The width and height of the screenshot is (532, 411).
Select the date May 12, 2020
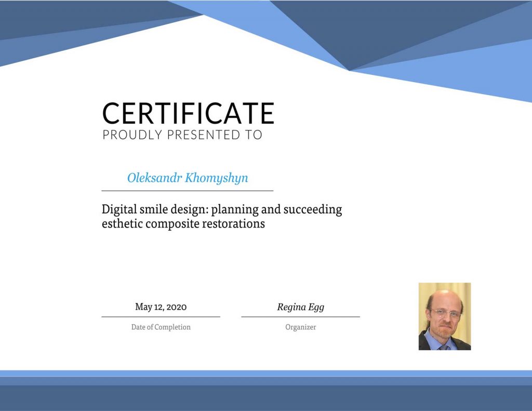161,307
